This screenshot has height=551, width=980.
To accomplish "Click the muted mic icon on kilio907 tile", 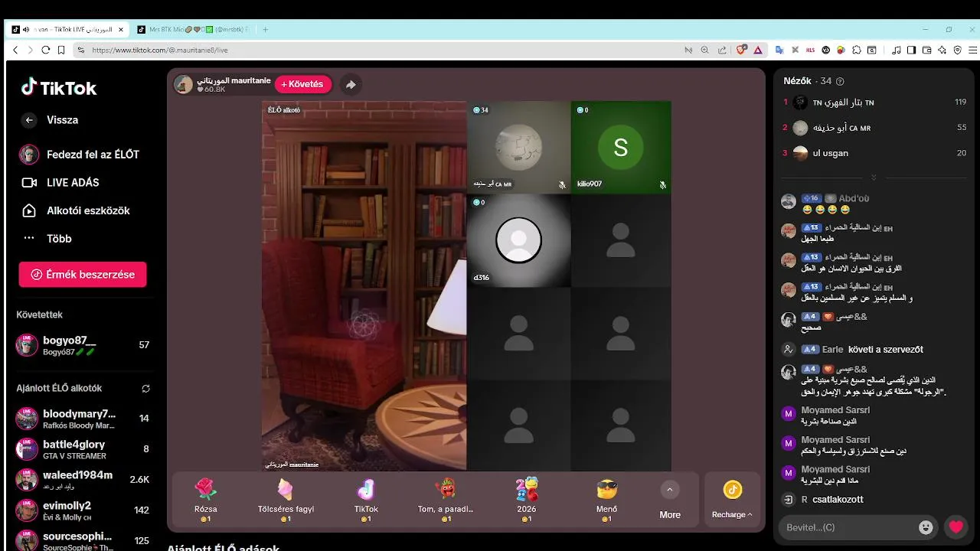I will (x=663, y=184).
